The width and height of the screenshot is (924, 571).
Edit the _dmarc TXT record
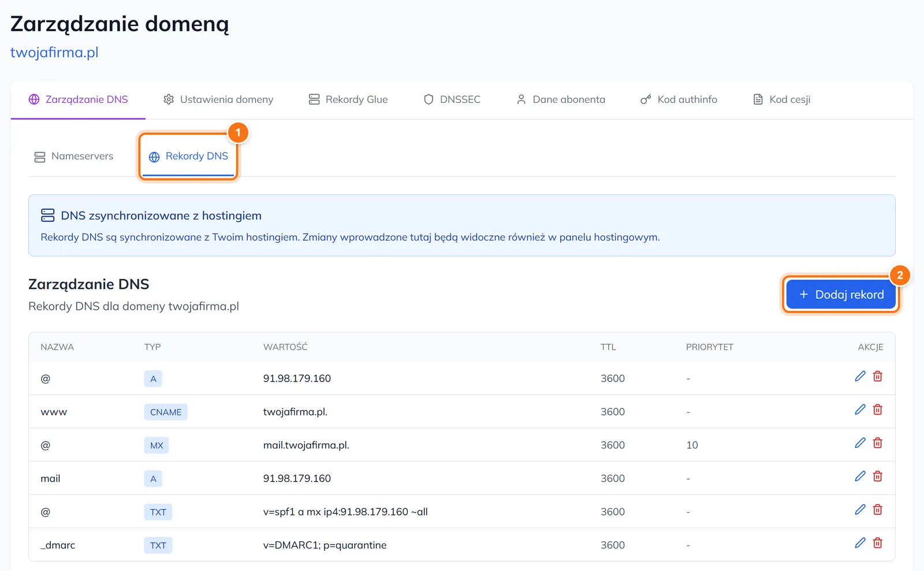(860, 543)
